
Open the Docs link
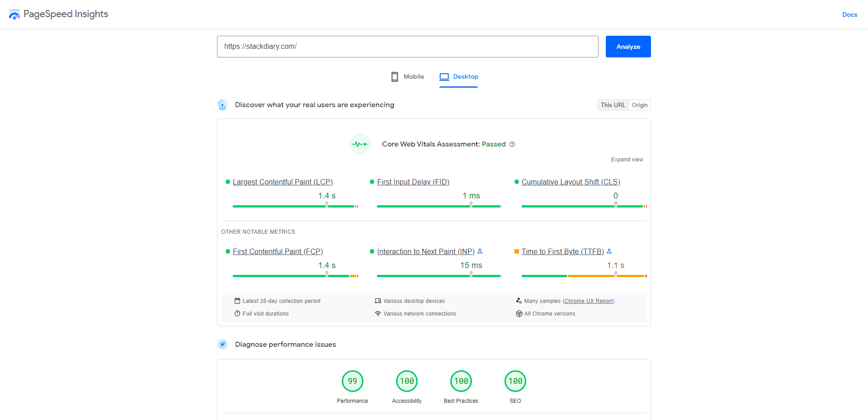[849, 14]
